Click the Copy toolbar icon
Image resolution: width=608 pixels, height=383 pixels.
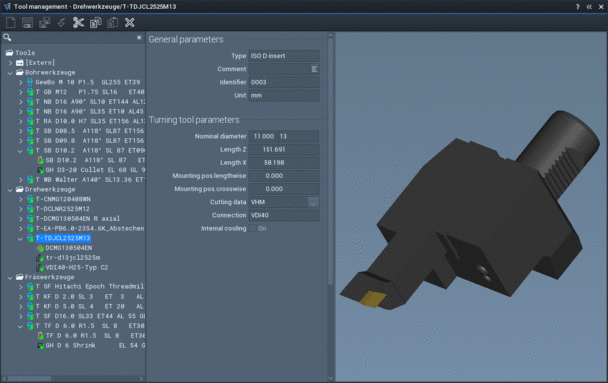coord(95,23)
